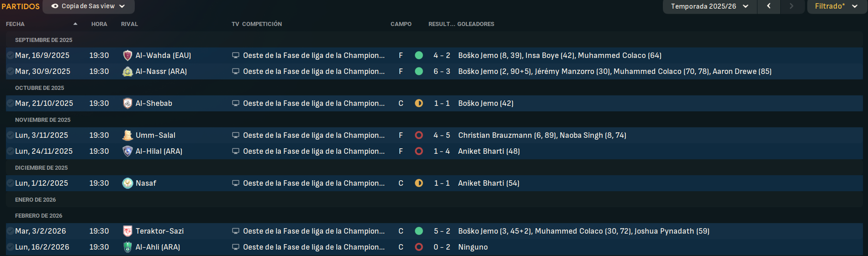Expand the Temporada 2025/26 season selector

tap(710, 6)
